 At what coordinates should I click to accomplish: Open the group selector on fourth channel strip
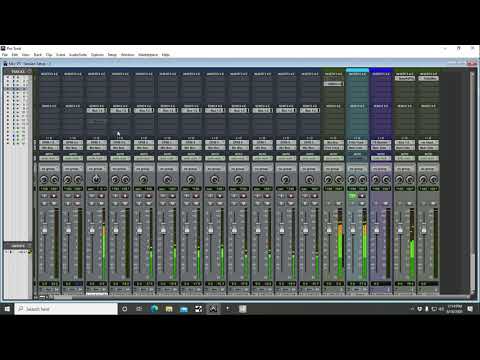click(120, 169)
